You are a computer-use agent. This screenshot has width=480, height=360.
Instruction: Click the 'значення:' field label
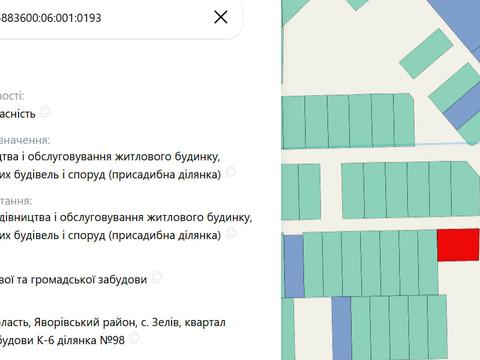tap(25, 140)
